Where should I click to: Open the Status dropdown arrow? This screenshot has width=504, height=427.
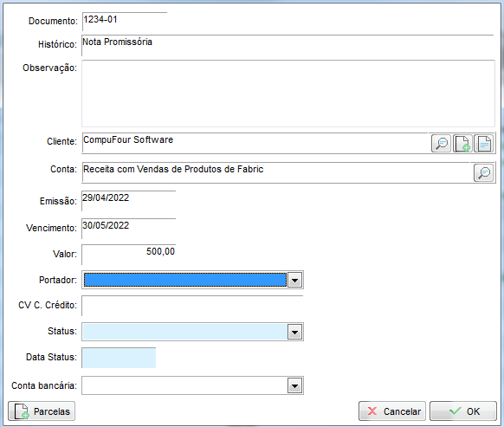click(x=294, y=332)
